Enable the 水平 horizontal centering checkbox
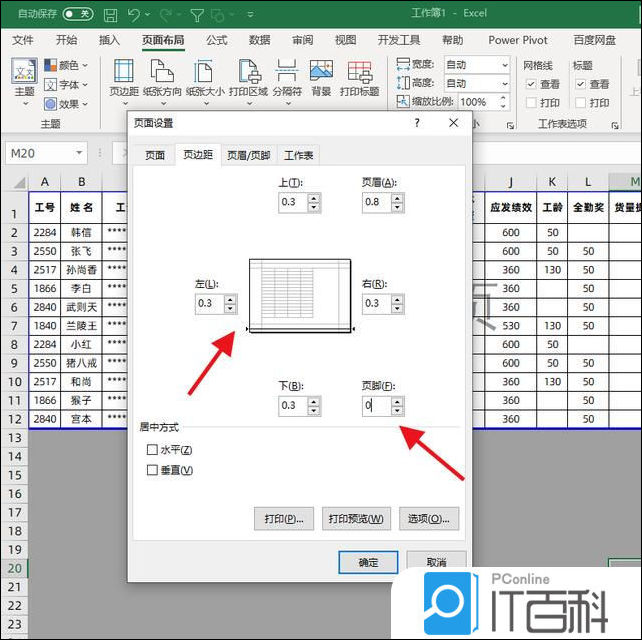Viewport: 642px width, 640px height. (153, 451)
